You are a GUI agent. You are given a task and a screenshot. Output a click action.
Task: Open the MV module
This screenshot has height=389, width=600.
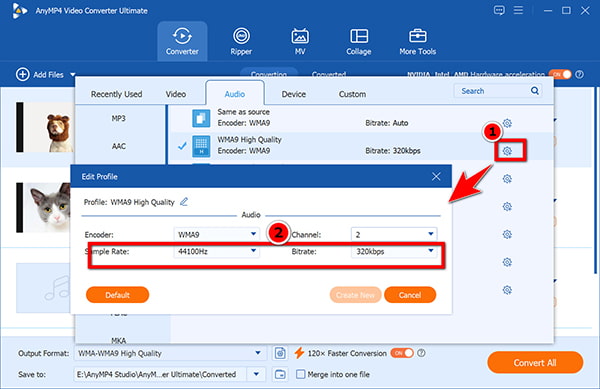[x=300, y=41]
